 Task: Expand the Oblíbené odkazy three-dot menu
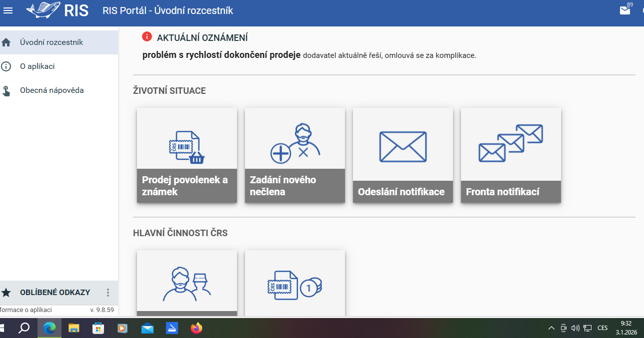107,293
